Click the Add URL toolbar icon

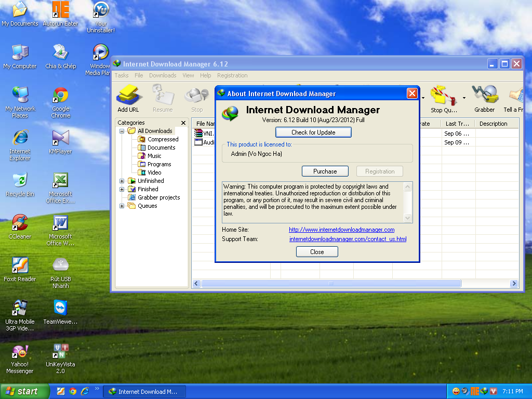128,99
